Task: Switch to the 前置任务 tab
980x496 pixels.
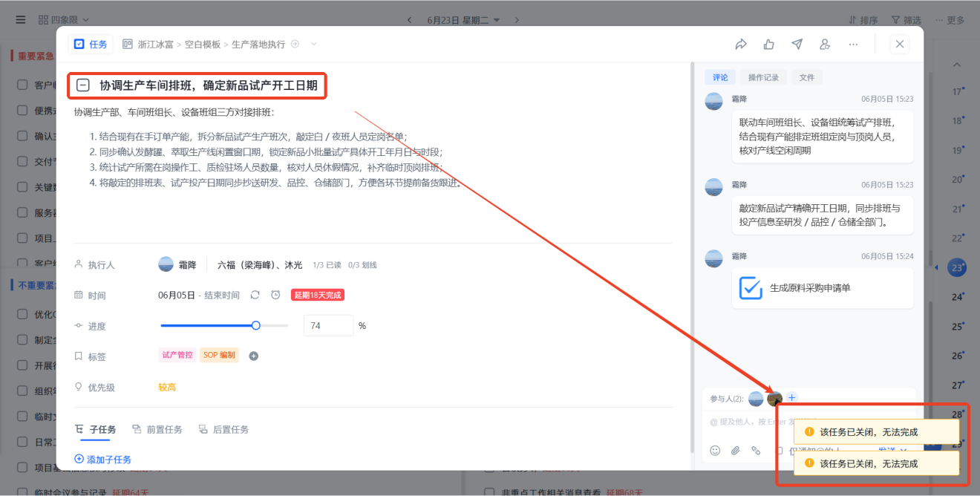Action: click(x=157, y=429)
